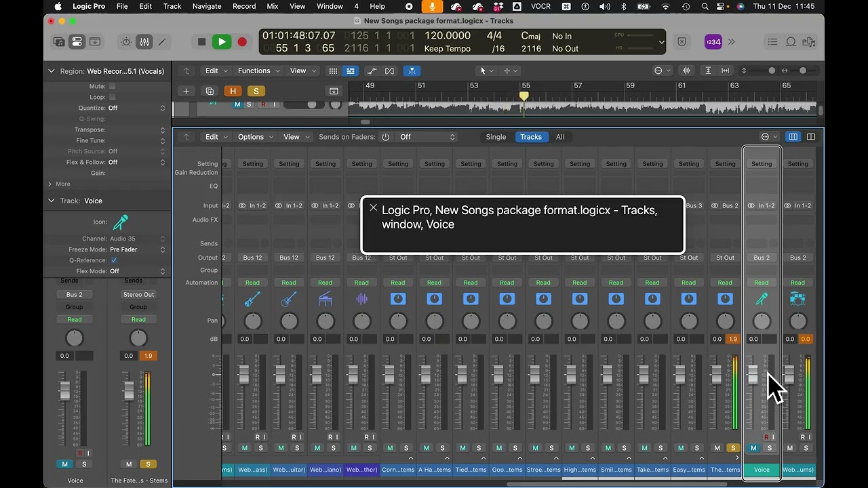Screen dimensions: 868x488
Task: Open the Toolbar toggle icon in the control bar
Action: click(95, 42)
